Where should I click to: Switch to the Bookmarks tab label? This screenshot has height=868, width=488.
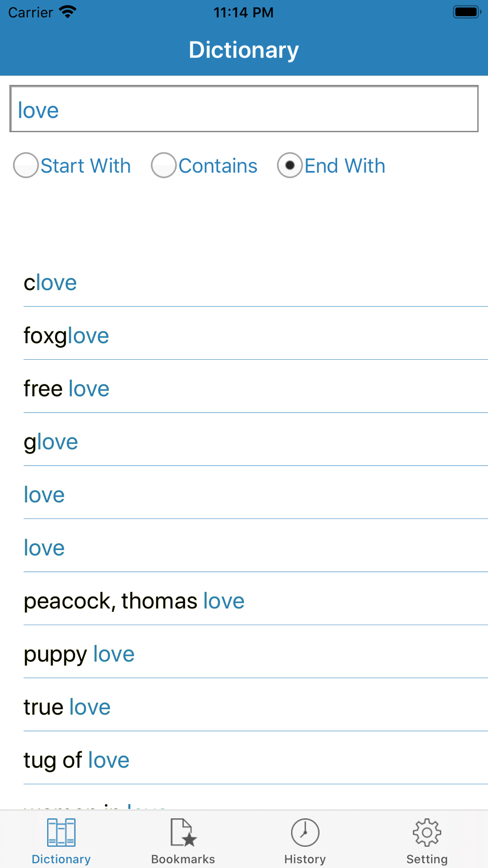coord(183,859)
